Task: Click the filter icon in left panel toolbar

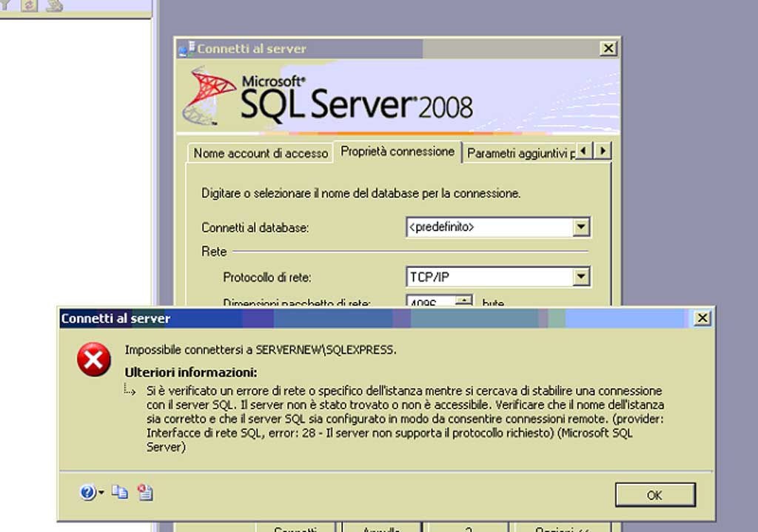Action: coord(6,6)
